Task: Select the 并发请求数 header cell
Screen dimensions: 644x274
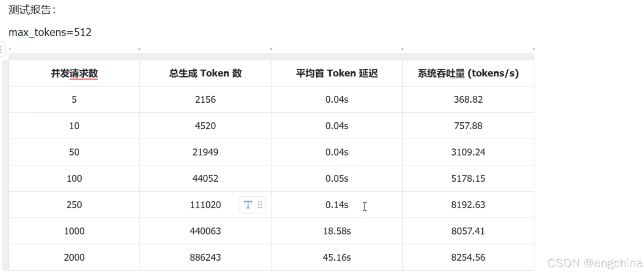Action: tap(74, 73)
